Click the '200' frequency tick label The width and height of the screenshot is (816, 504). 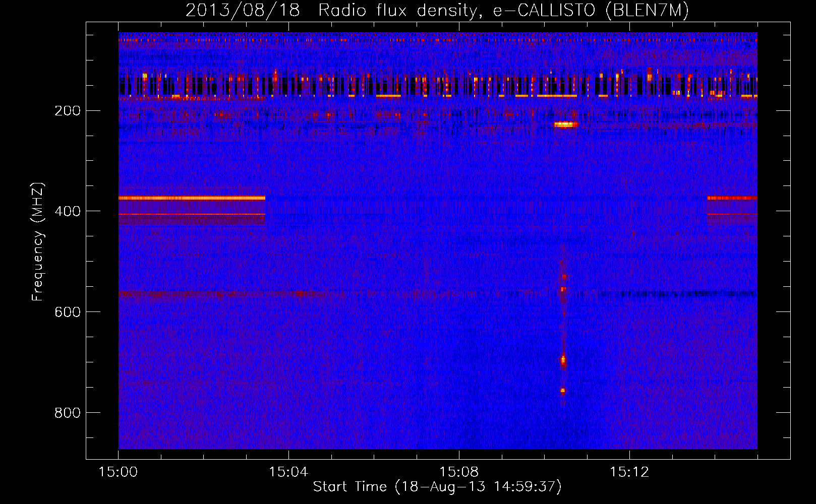(x=68, y=111)
